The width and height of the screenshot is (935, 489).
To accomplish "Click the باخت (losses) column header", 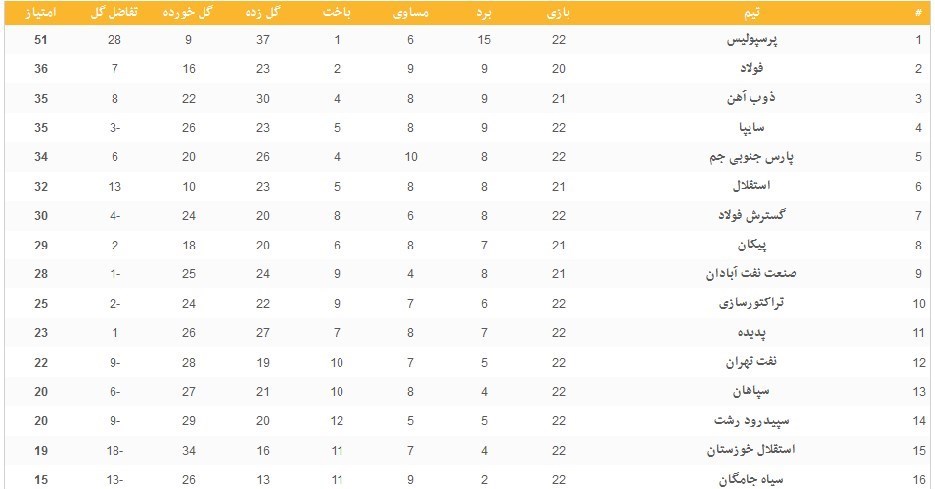I will (x=337, y=13).
